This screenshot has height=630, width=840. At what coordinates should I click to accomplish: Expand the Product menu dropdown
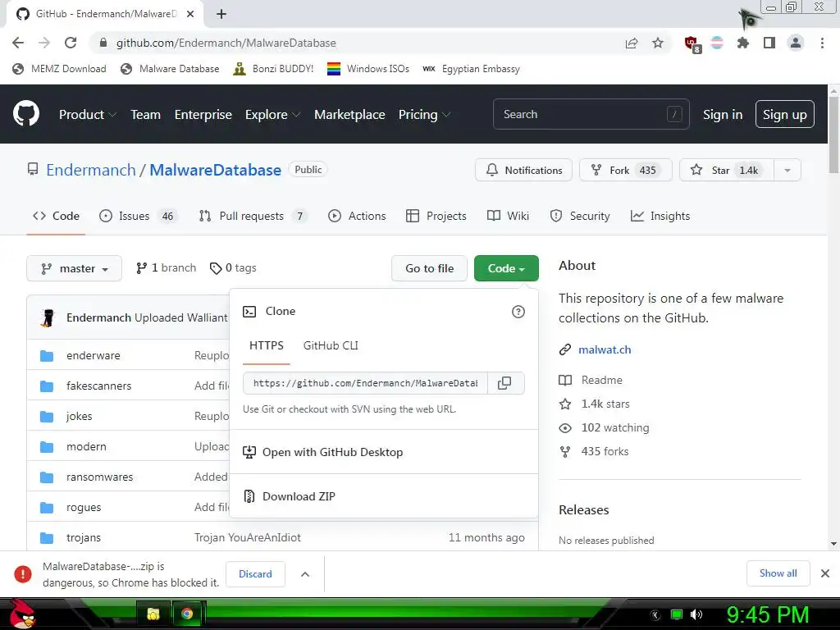(88, 114)
